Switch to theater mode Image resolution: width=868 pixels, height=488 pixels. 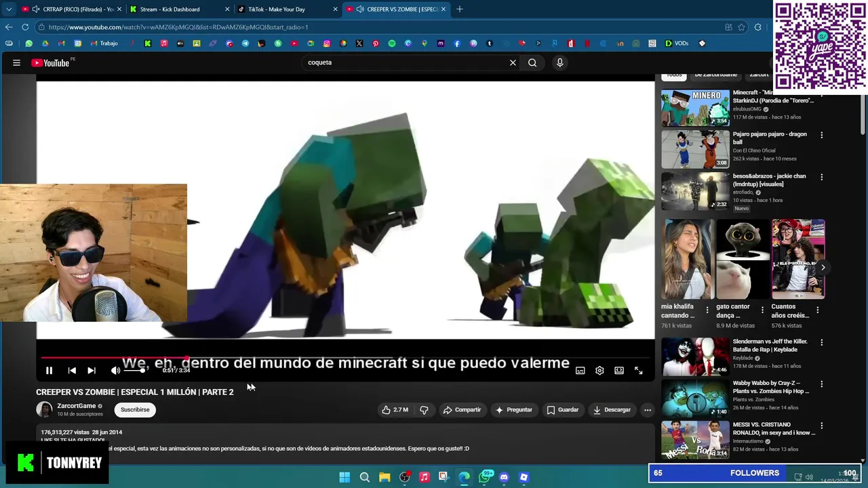[619, 371]
